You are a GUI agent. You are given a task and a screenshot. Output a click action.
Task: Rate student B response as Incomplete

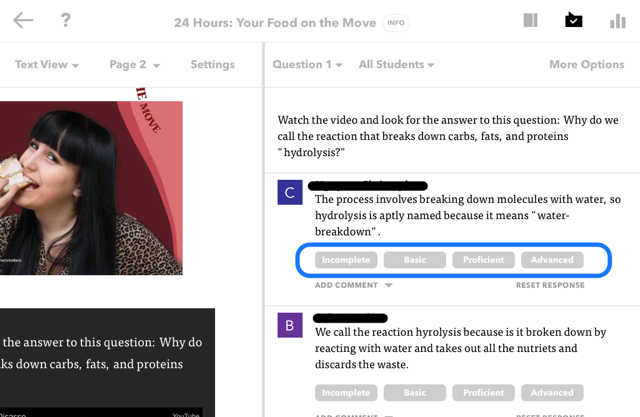(346, 393)
